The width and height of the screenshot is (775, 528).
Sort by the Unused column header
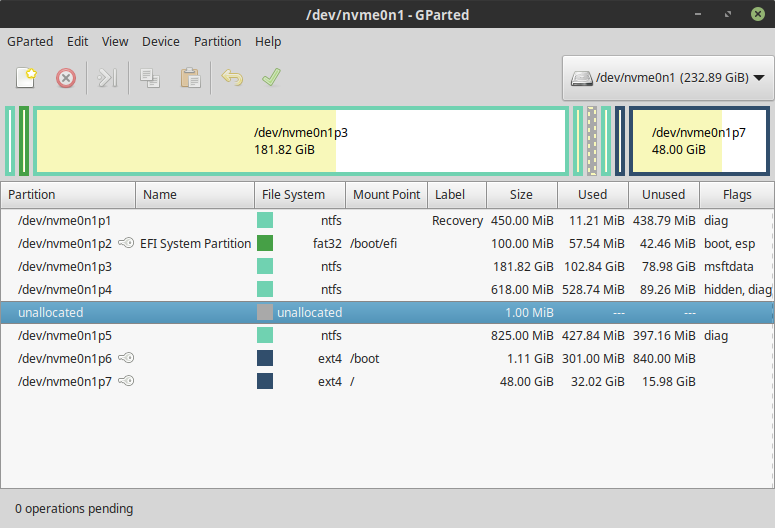point(664,195)
